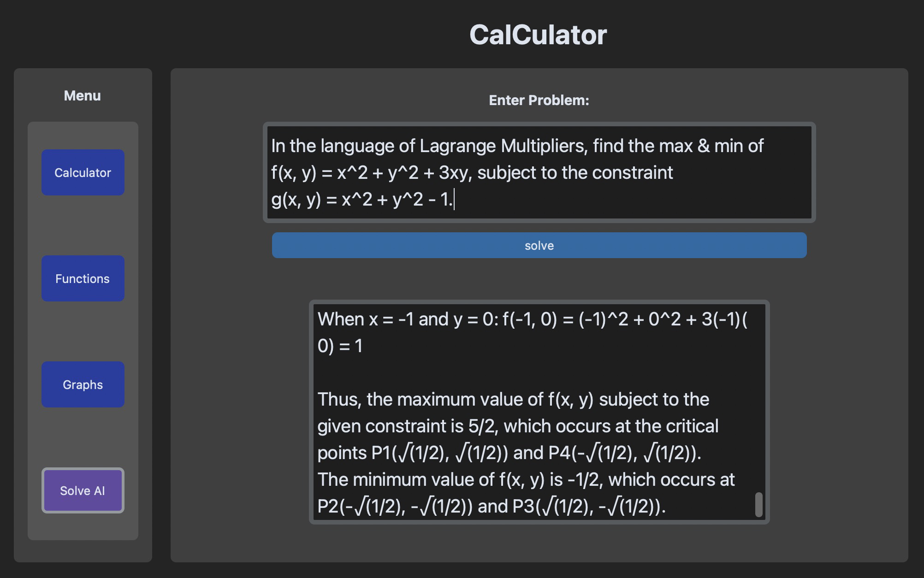Choose Graphs in the sidebar
924x578 pixels.
coord(83,384)
